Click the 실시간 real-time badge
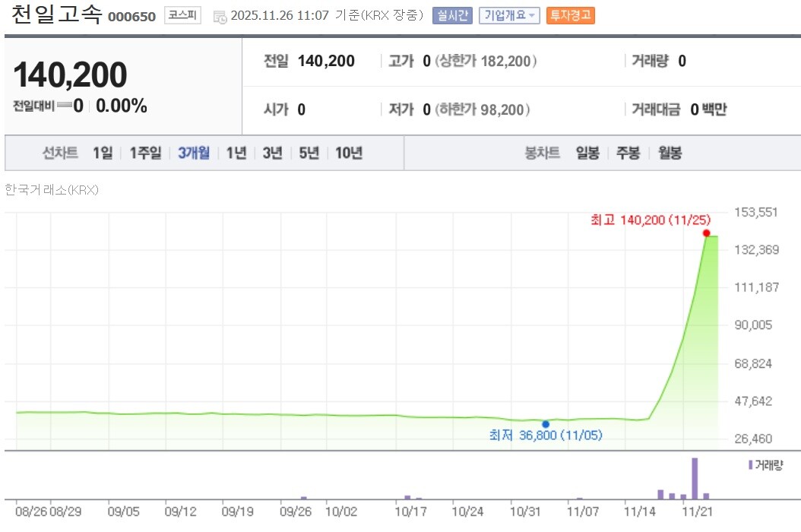The height and width of the screenshot is (532, 801). coord(452,16)
